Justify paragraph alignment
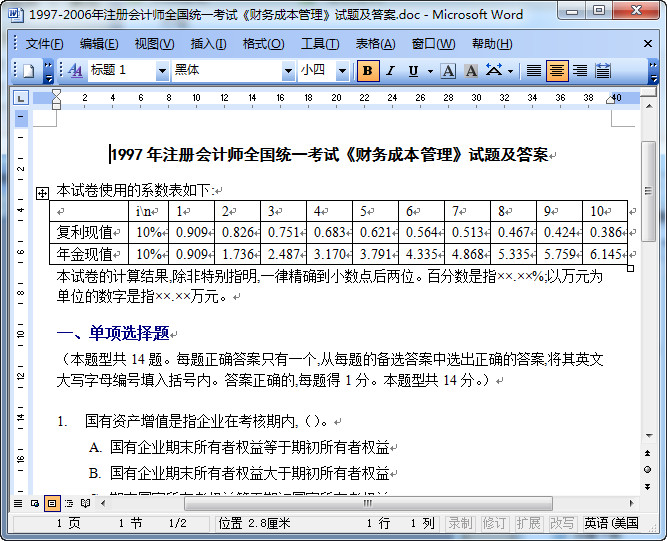667x541 pixels. pos(533,71)
